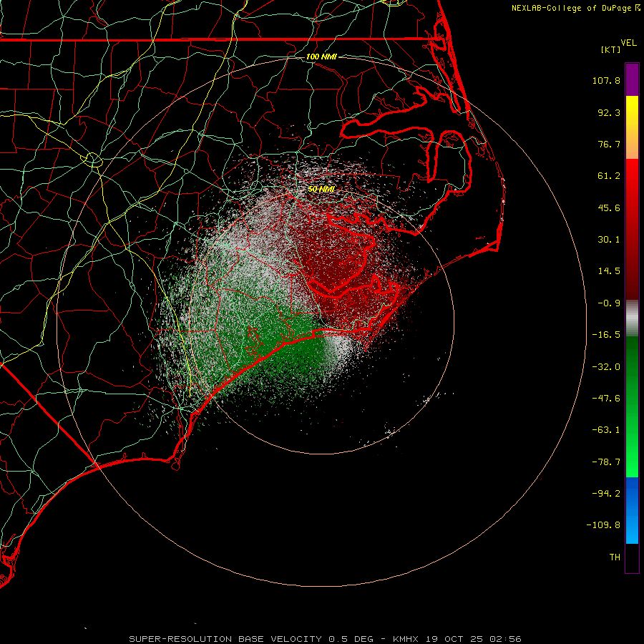This screenshot has width=644, height=644.
Task: Click the -16.5 velocity scale value
Action: [x=606, y=335]
